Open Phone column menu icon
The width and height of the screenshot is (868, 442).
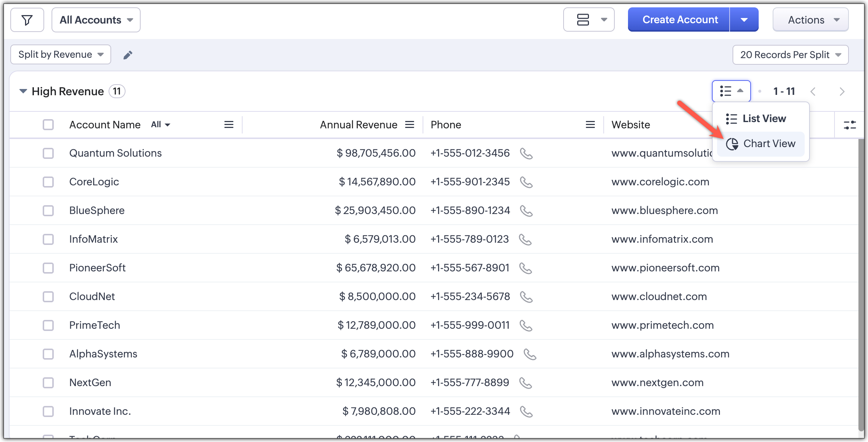click(x=590, y=125)
